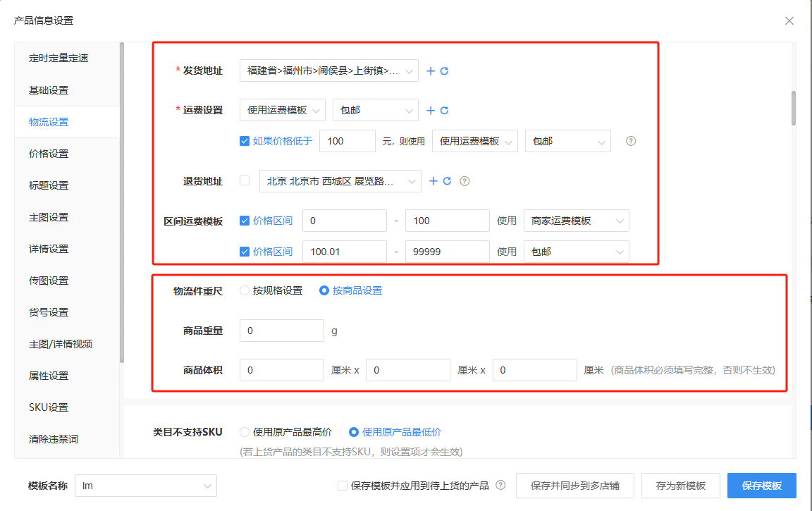
Task: Go to 传图设置 section
Action: (x=49, y=280)
